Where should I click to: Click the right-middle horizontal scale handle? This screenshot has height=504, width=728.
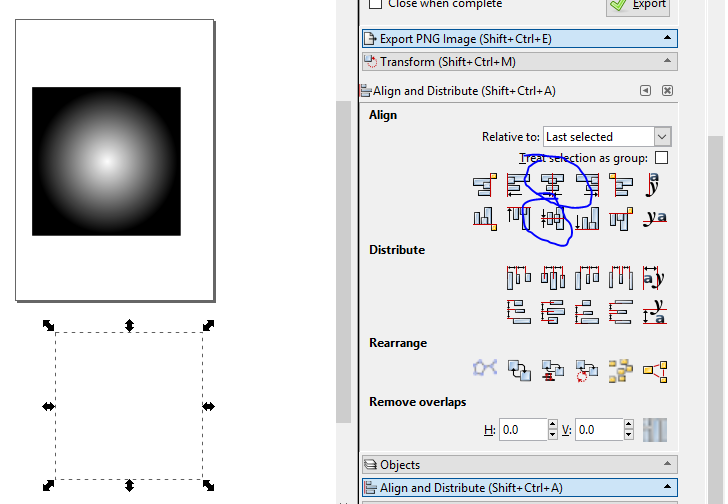(208, 407)
